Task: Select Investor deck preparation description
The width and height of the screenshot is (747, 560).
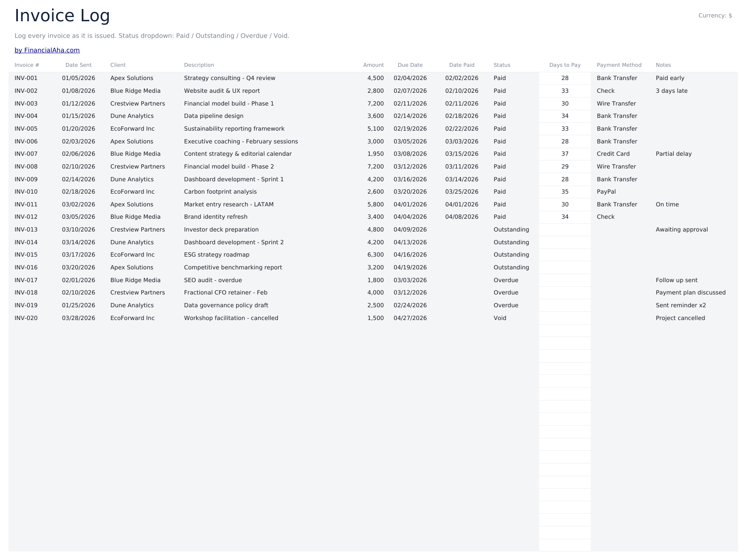Action: tap(221, 230)
